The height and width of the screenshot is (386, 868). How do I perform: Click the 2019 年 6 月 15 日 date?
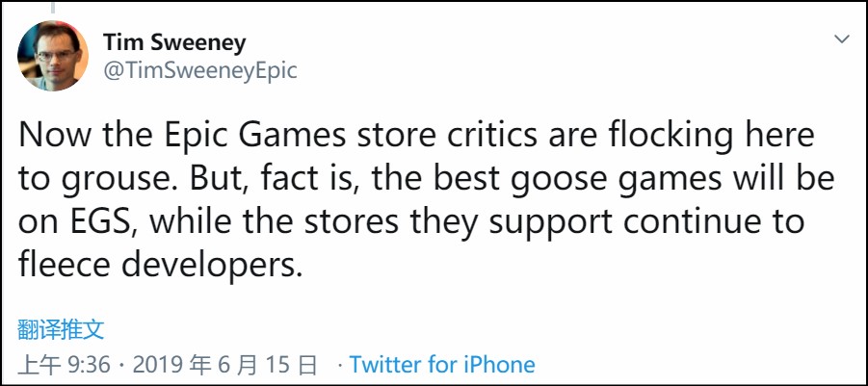[x=225, y=366]
